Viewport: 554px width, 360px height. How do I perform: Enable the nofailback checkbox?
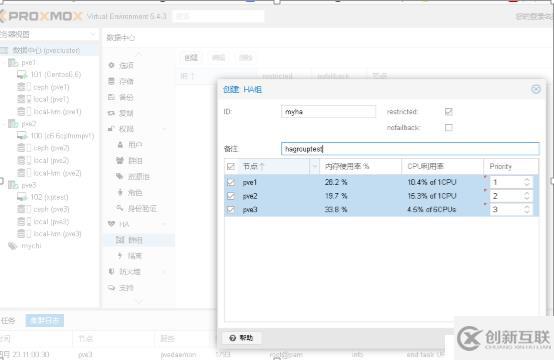[449, 127]
